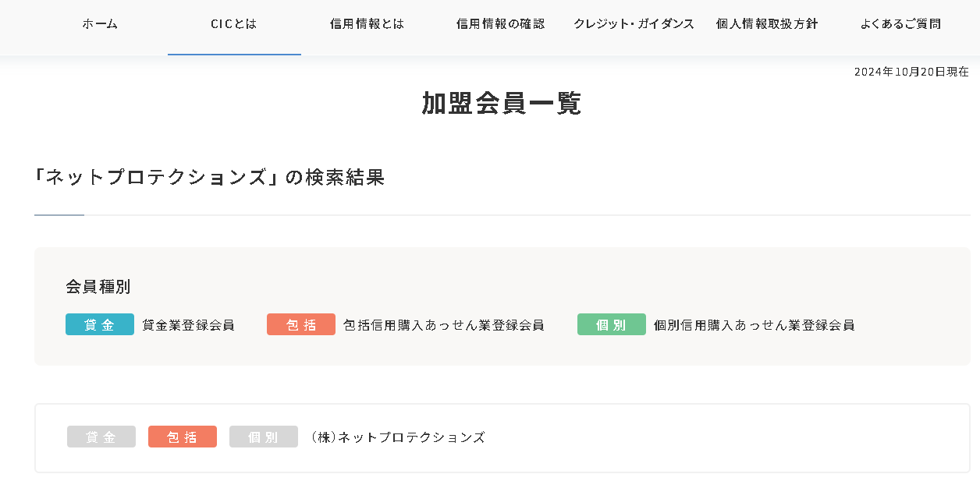
Task: Click the green 個別 badge in the legend
Action: [612, 325]
